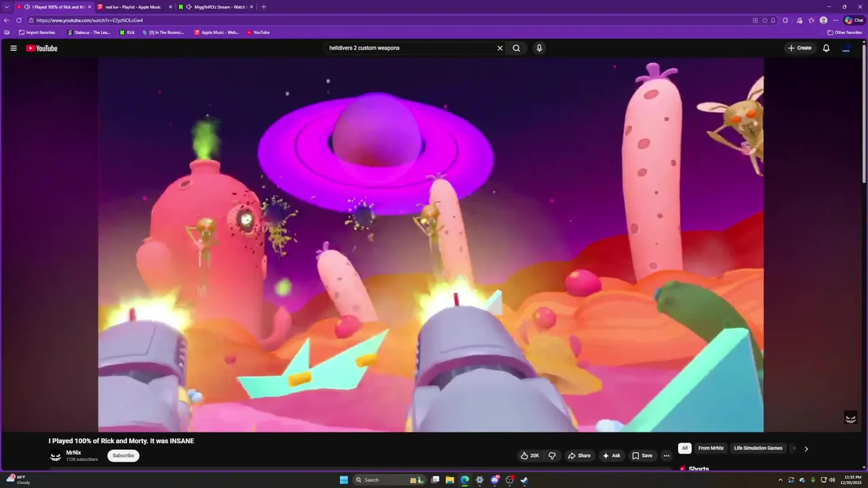Open browser settings and more menu
Viewport: 868px width, 488px height.
(835, 20)
